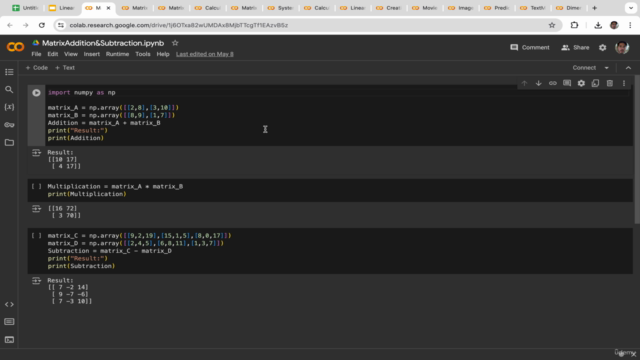
Task: Star the MatrixAddition&Subtraction notebook
Action: tap(175, 43)
